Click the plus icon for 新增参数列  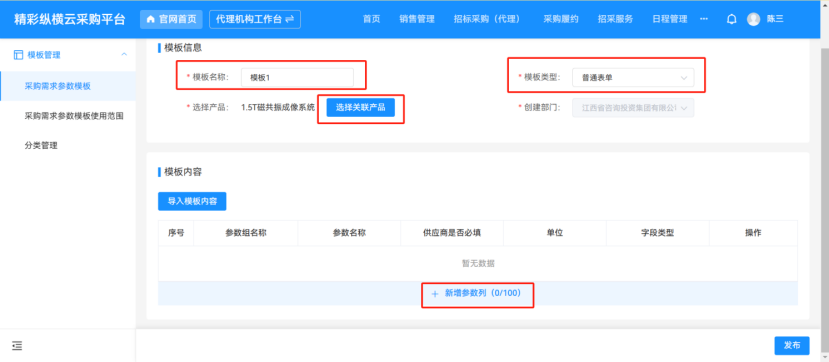[x=435, y=294]
